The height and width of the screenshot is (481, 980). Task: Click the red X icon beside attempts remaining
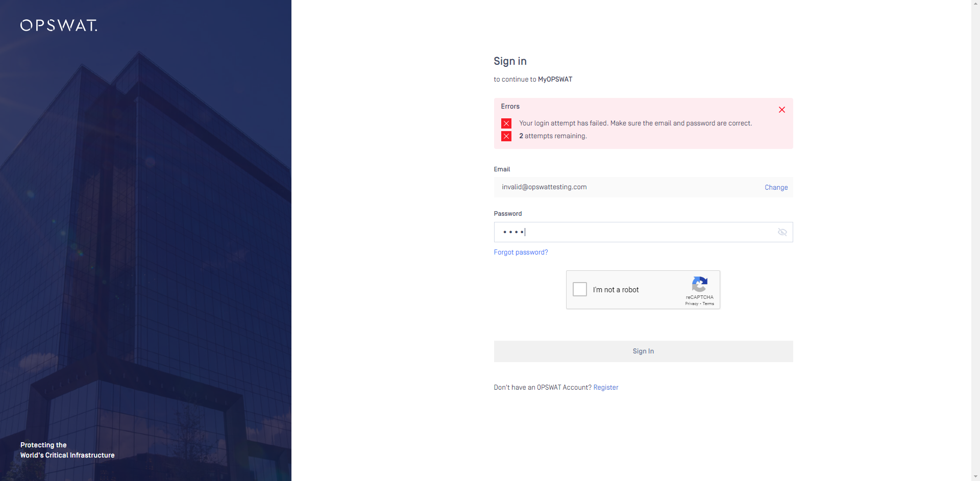506,136
